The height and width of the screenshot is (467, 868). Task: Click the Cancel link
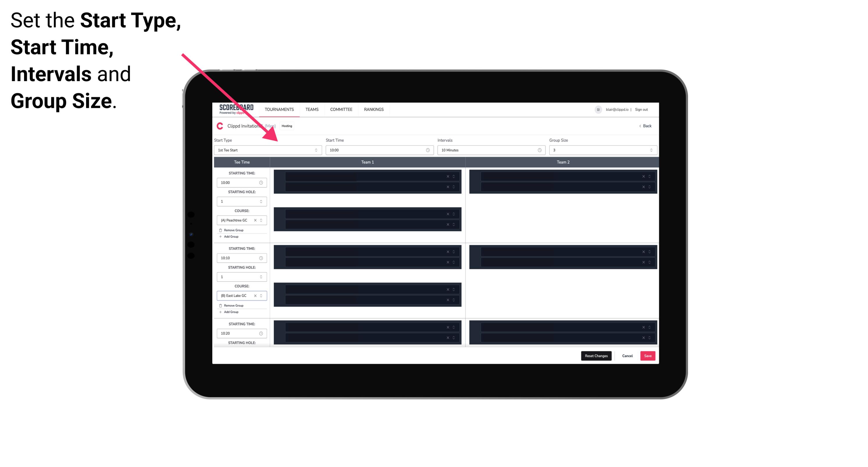[x=627, y=355]
